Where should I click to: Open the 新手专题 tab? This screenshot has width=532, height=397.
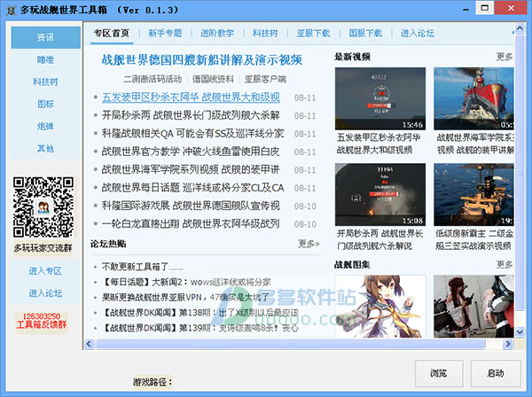(x=165, y=33)
